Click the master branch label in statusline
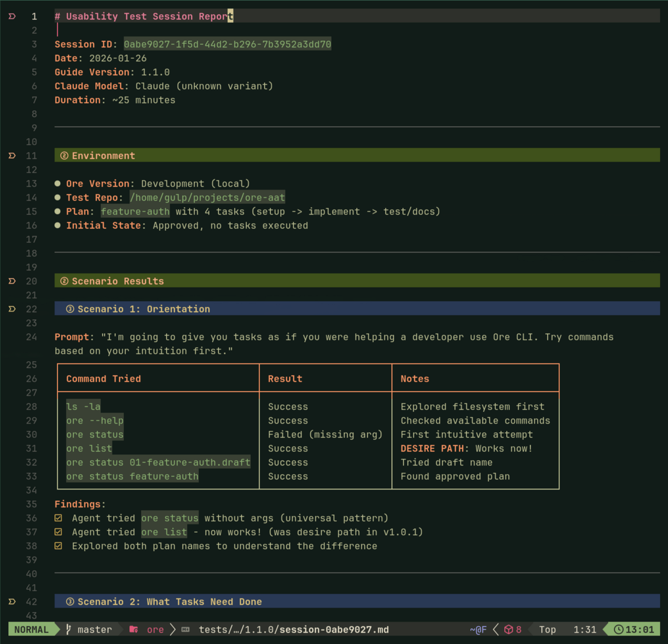The width and height of the screenshot is (668, 644). coord(95,629)
